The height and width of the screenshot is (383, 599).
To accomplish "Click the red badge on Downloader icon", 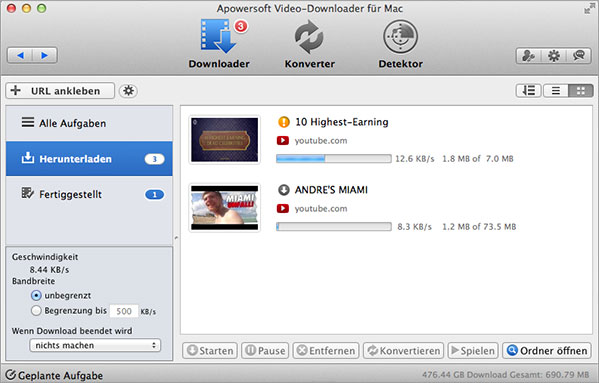I will pyautogui.click(x=241, y=26).
